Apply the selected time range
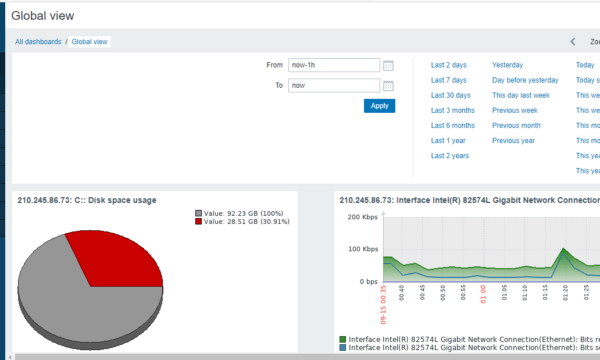The image size is (600, 360). 379,106
